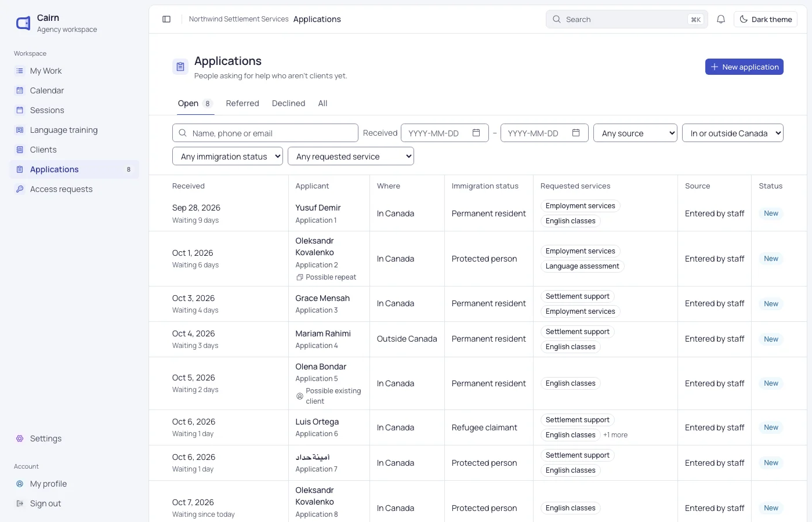This screenshot has width=812, height=522.
Task: Open the Any source dropdown
Action: 635,133
